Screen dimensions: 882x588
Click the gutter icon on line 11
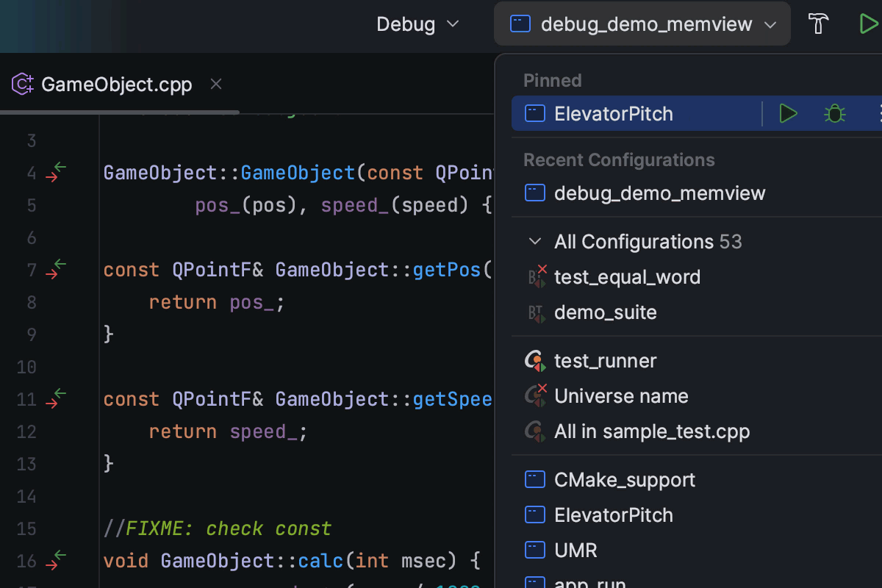56,399
